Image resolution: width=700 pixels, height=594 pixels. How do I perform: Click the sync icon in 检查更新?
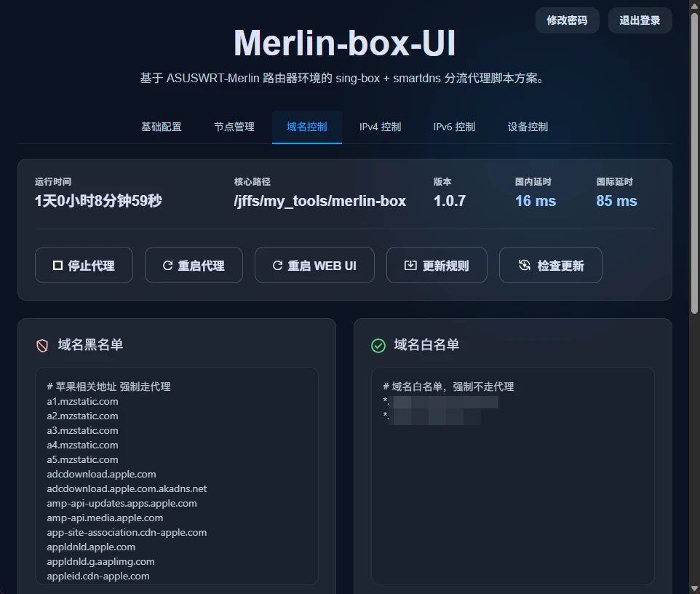525,265
